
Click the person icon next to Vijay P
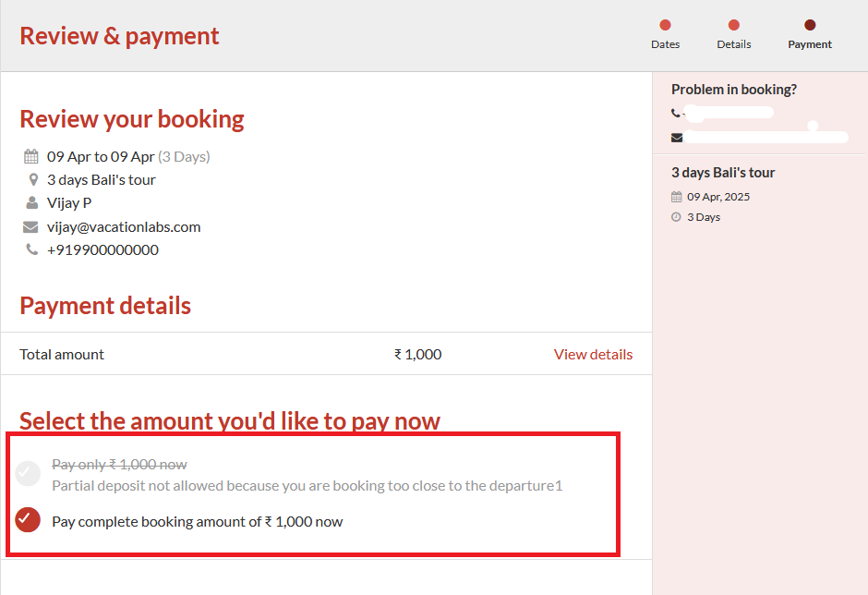32,202
